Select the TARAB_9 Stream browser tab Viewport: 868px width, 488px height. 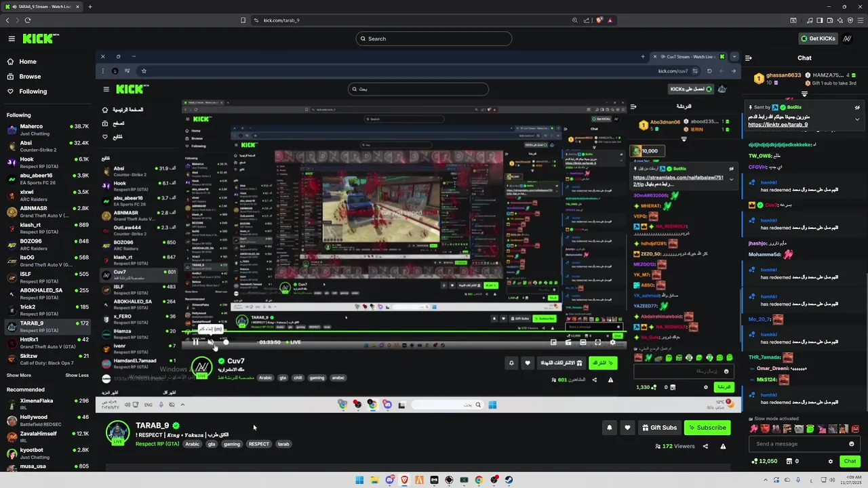point(41,7)
